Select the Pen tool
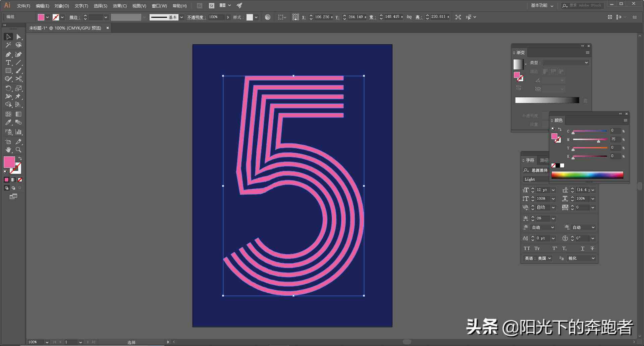 click(x=8, y=54)
